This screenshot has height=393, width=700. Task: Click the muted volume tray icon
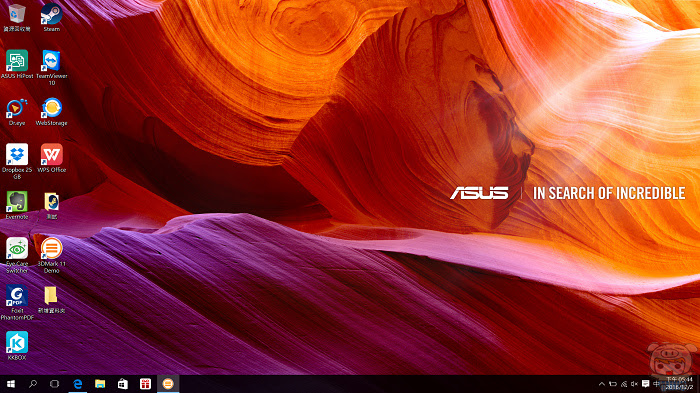634,384
